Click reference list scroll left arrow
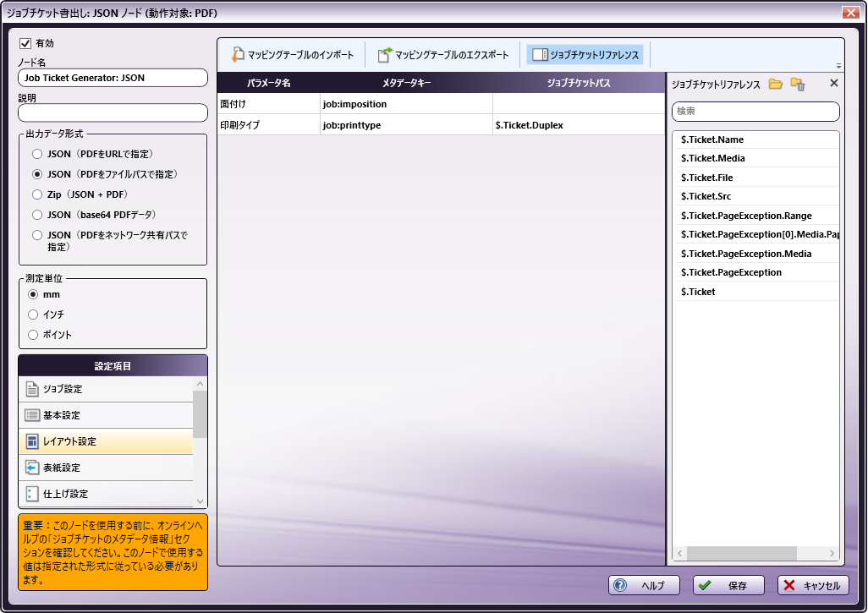 pos(680,553)
